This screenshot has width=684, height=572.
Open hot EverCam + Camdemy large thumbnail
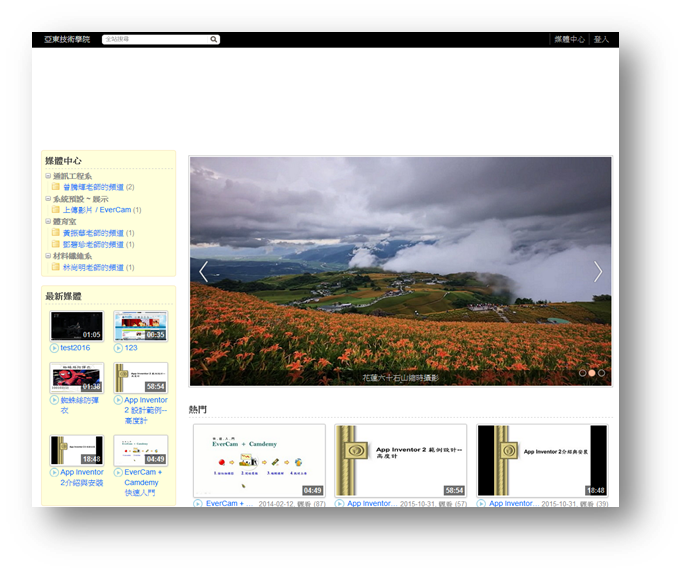[260, 461]
